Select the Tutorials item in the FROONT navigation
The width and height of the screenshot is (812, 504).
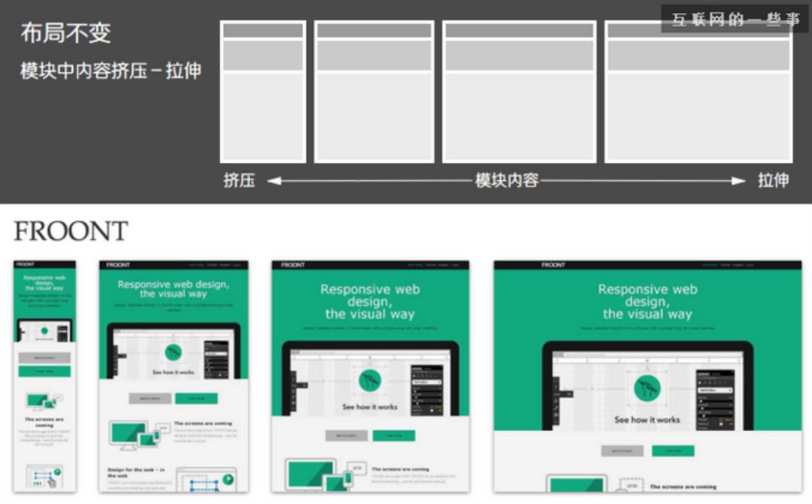click(726, 265)
